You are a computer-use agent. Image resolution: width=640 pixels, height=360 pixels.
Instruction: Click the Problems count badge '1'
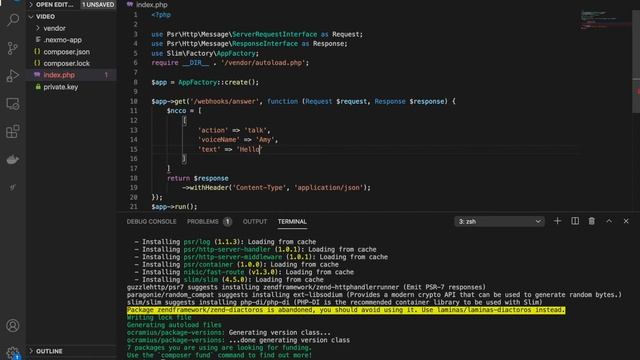227,222
